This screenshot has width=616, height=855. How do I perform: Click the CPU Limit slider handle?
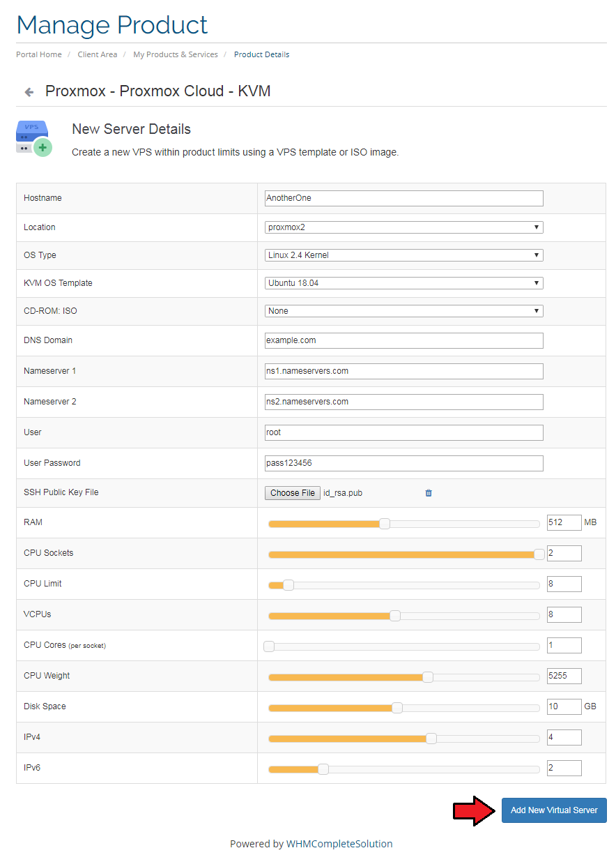[288, 585]
